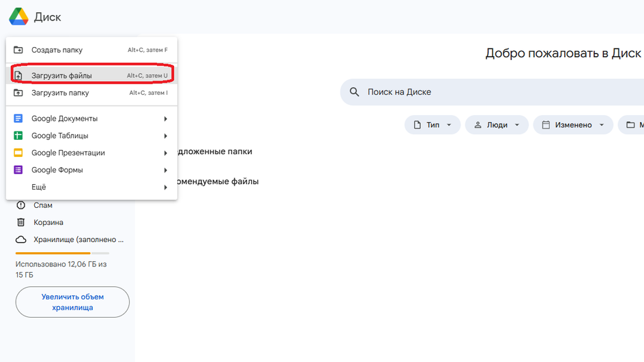Click the Предложенные папки section heading

click(x=215, y=151)
